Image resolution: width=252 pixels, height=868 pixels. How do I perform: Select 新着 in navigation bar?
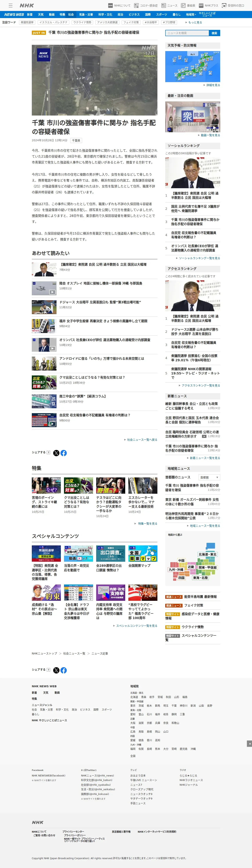[x=30, y=15]
